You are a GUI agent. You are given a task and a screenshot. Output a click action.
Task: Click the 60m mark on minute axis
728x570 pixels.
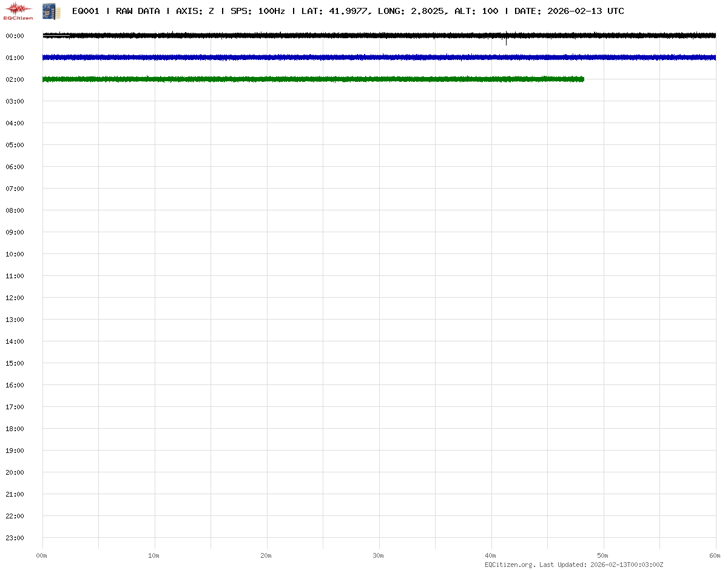tap(715, 555)
